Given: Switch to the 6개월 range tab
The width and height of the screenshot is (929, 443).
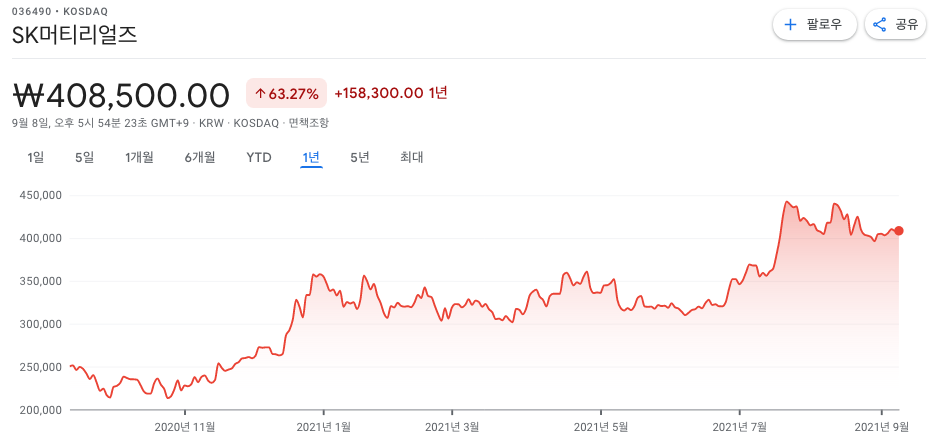Looking at the screenshot, I should [x=200, y=158].
